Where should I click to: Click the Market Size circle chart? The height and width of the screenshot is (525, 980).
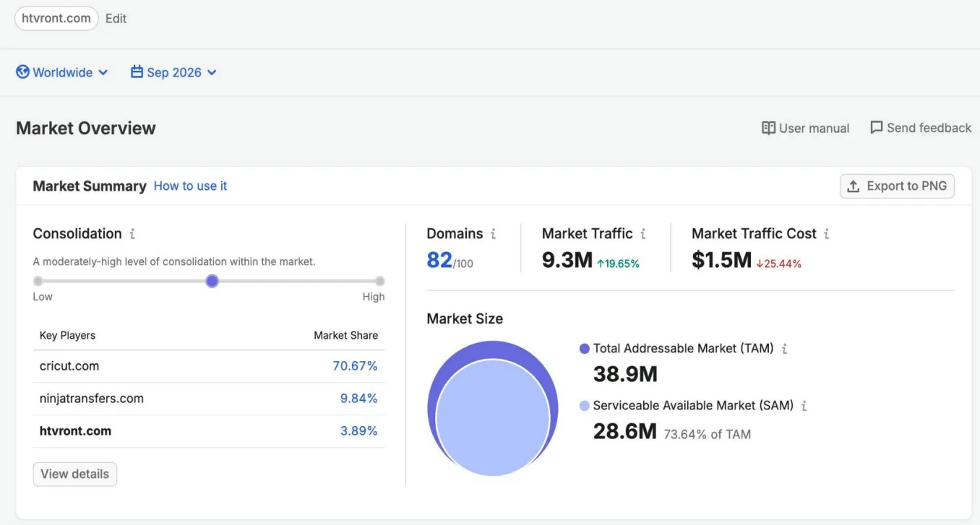coord(492,408)
